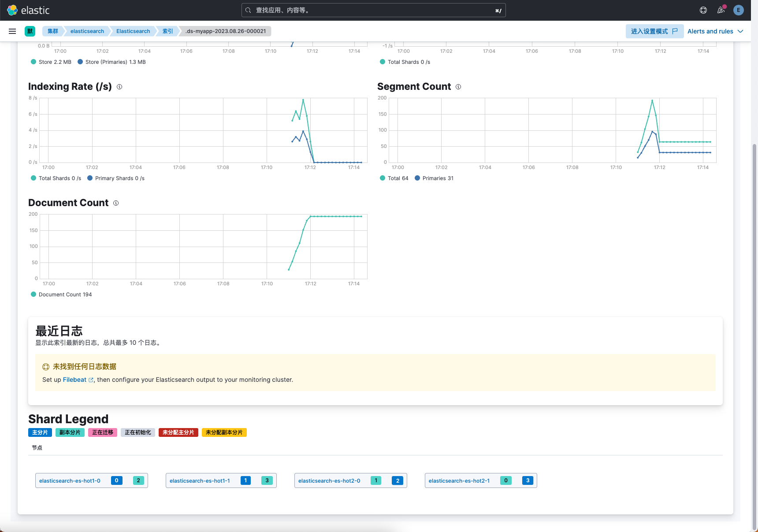This screenshot has width=758, height=532.
Task: Click primary shard 3 on hot2-1
Action: coord(528,480)
